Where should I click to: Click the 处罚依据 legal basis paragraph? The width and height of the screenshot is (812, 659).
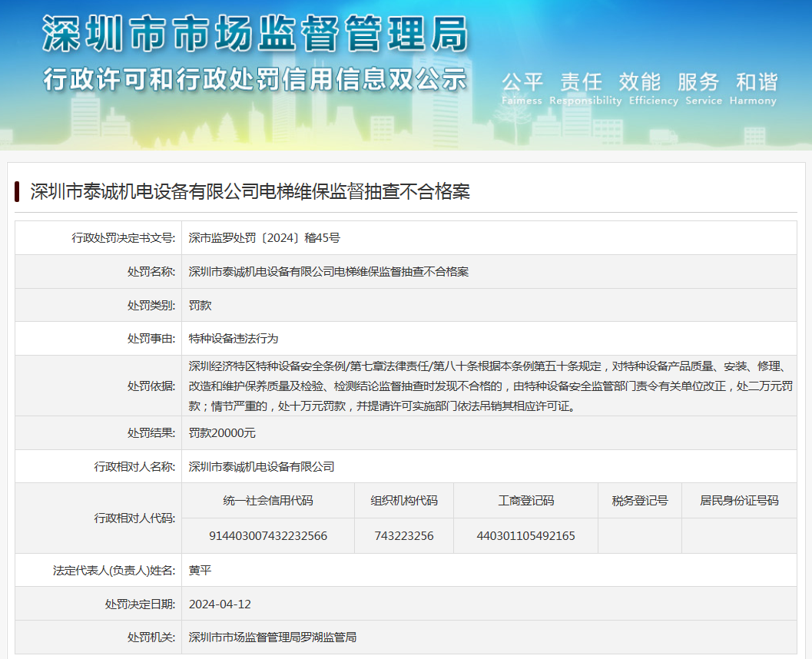[x=489, y=386]
